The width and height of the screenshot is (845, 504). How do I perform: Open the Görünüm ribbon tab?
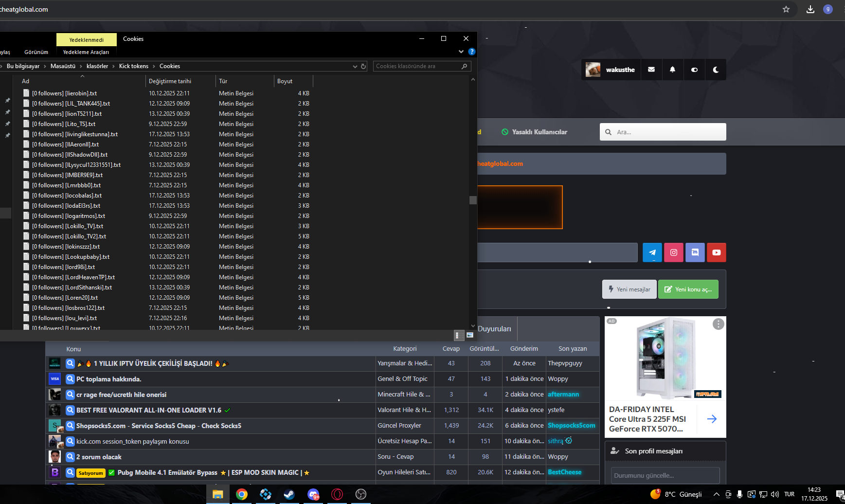coord(36,52)
